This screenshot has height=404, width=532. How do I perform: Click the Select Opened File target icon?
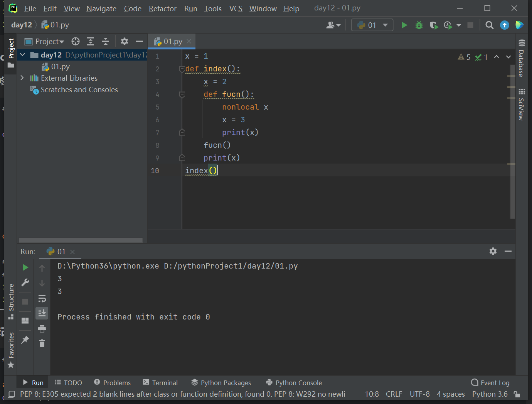pyautogui.click(x=76, y=41)
